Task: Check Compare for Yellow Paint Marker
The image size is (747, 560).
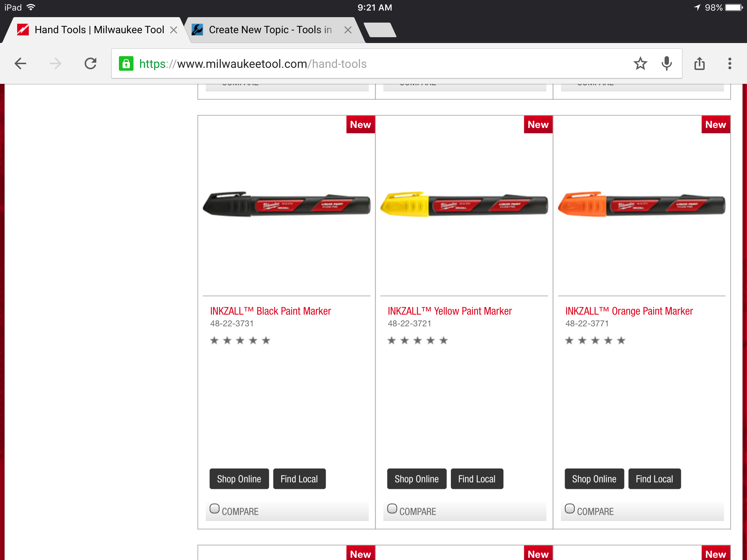Action: coord(392,509)
